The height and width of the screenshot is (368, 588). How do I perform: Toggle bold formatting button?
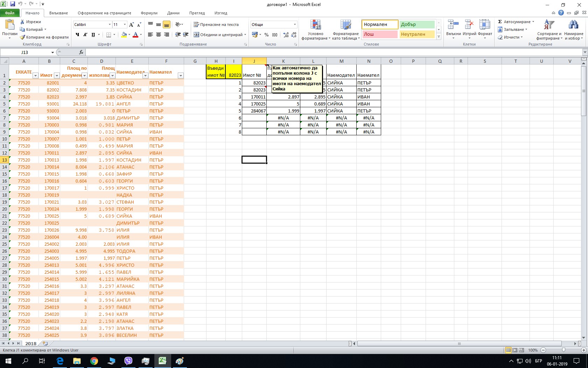coord(77,35)
